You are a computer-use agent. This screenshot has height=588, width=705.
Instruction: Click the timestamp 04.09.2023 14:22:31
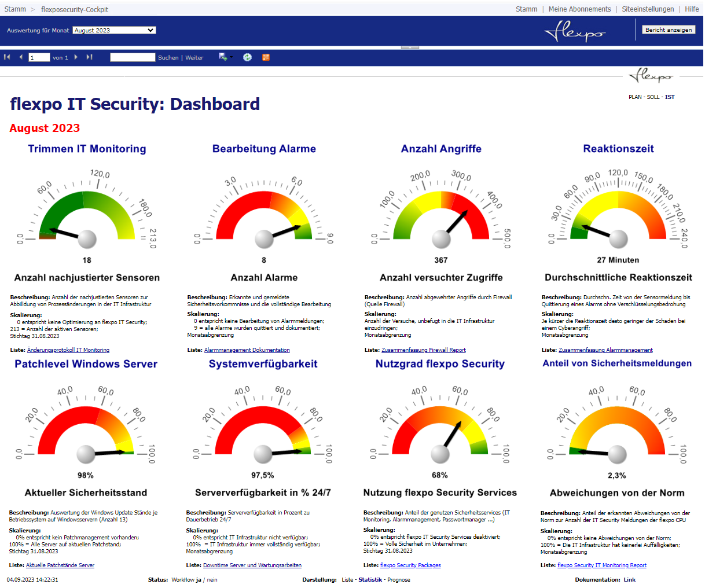pyautogui.click(x=32, y=580)
